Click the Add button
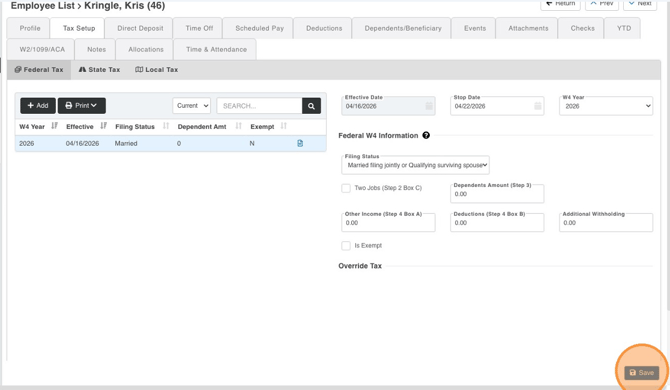Screen dimensions: 670x390 click(x=38, y=106)
